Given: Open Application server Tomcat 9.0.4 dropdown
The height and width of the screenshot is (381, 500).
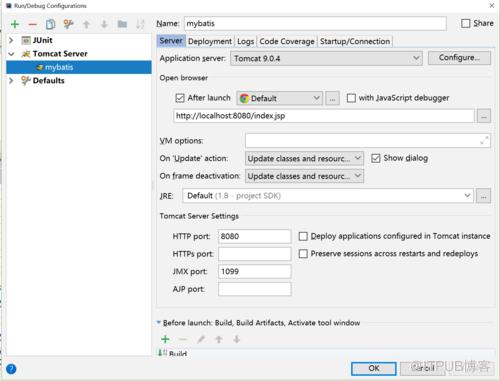Looking at the screenshot, I should (326, 58).
